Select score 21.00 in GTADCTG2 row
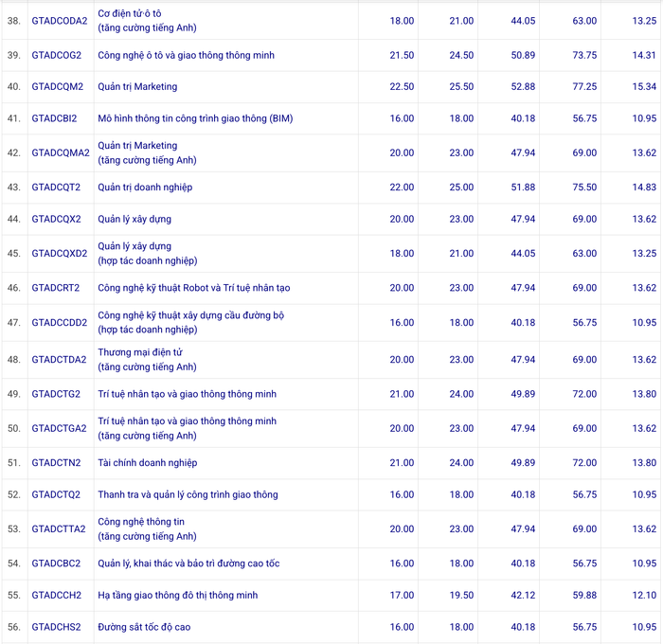The width and height of the screenshot is (663, 644). (402, 394)
